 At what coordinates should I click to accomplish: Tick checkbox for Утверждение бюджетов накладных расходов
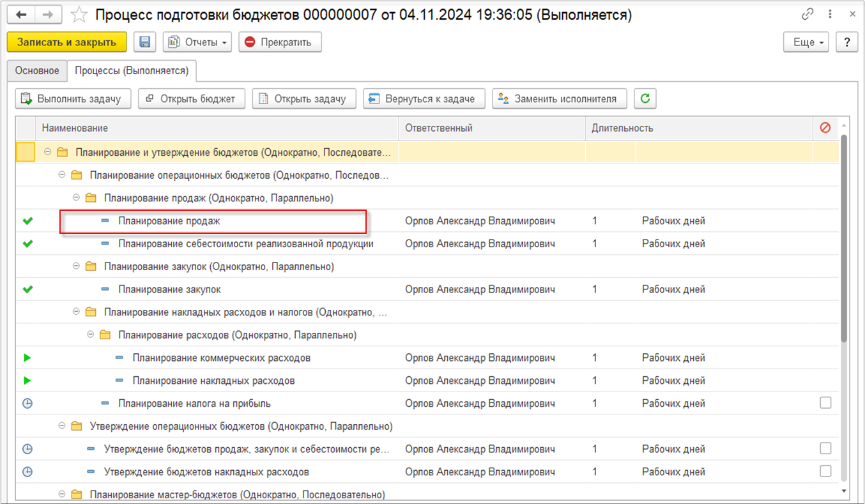pyautogui.click(x=825, y=471)
